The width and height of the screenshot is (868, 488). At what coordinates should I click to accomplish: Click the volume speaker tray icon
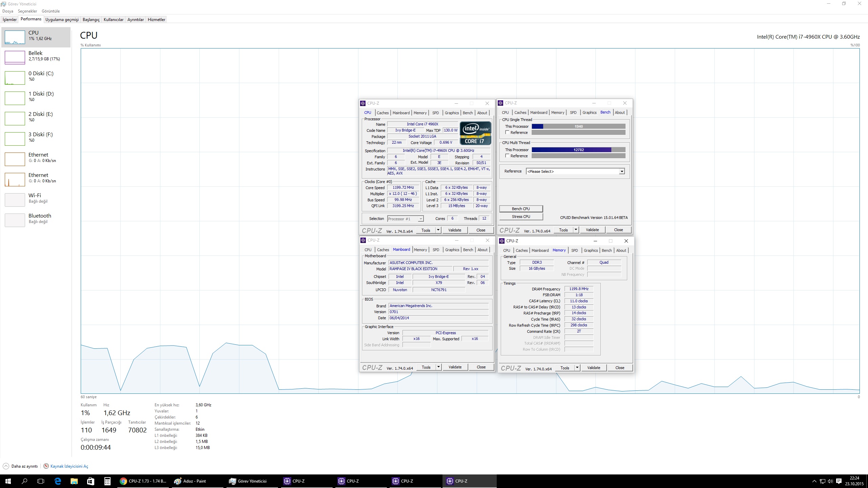(x=830, y=481)
